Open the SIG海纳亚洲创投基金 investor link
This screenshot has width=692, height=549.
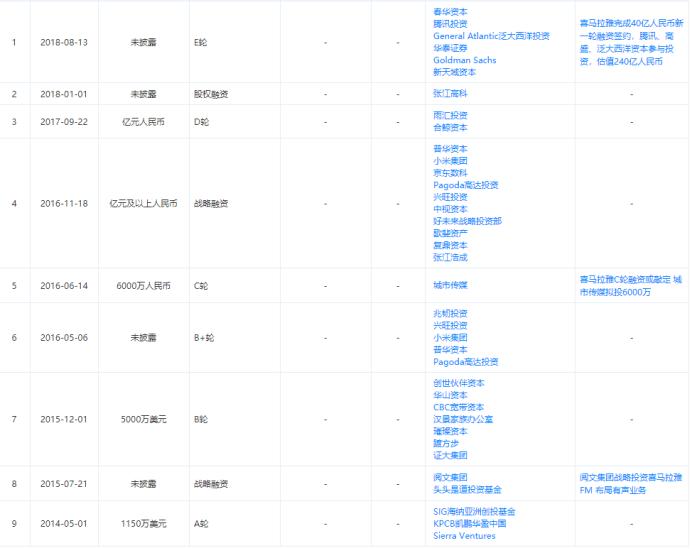[x=474, y=512]
